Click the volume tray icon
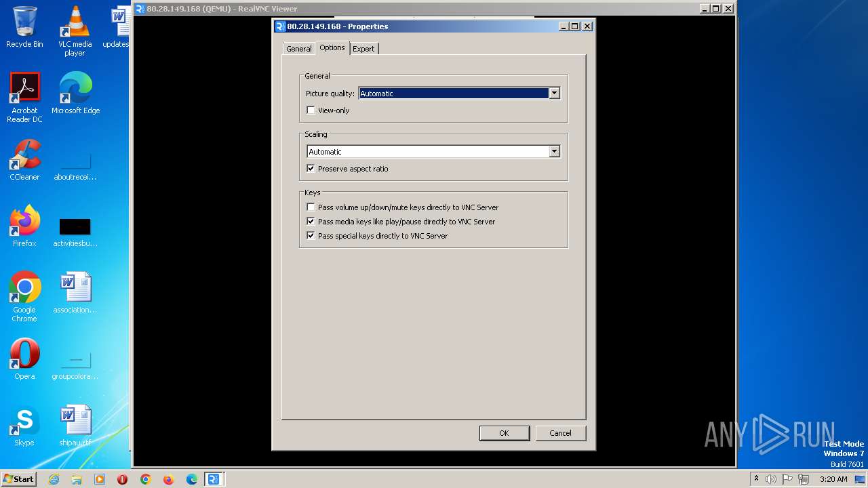 (x=771, y=479)
